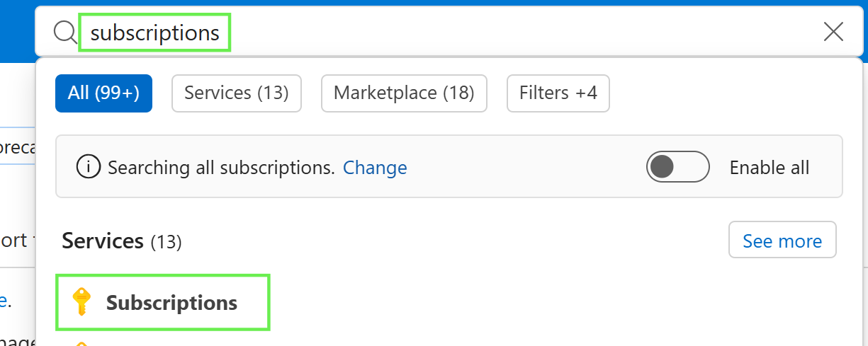Switch to the Services (13) tab
This screenshot has width=868, height=346.
(x=237, y=93)
